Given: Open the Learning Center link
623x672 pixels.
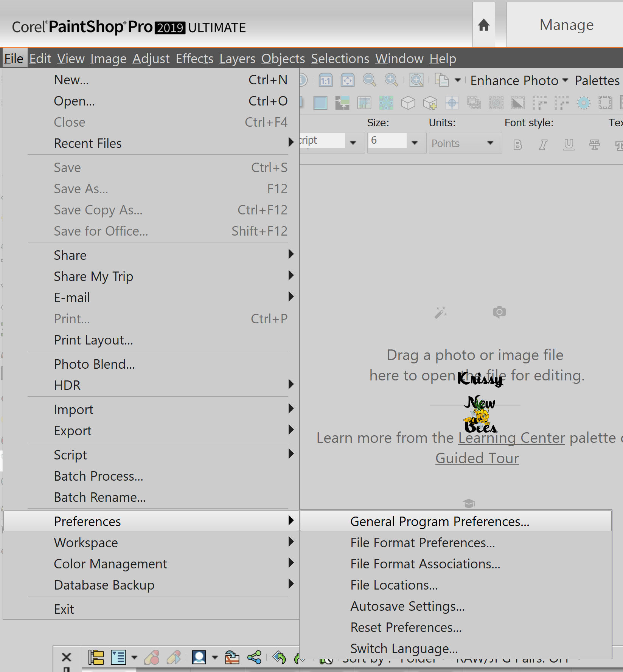Looking at the screenshot, I should tap(511, 438).
